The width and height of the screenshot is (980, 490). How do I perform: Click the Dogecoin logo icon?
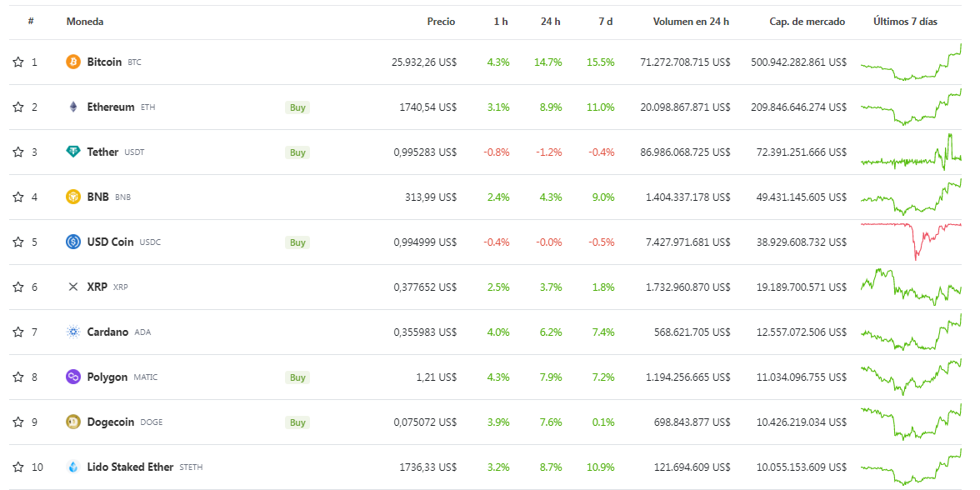point(73,422)
